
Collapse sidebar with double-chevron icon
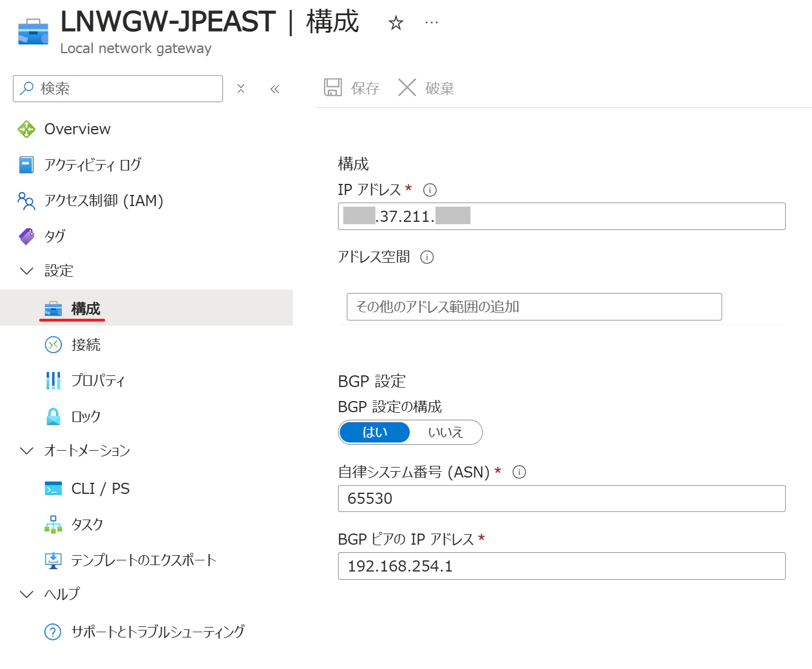click(275, 89)
